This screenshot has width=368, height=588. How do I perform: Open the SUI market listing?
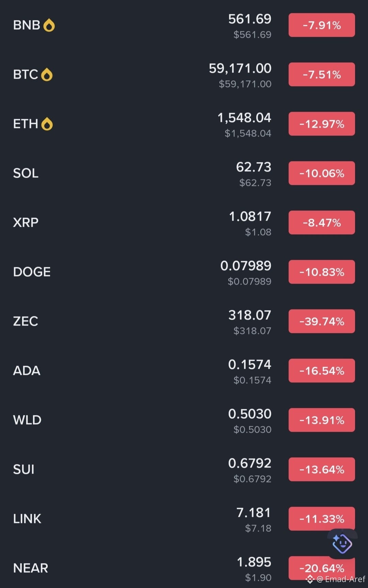click(x=184, y=470)
